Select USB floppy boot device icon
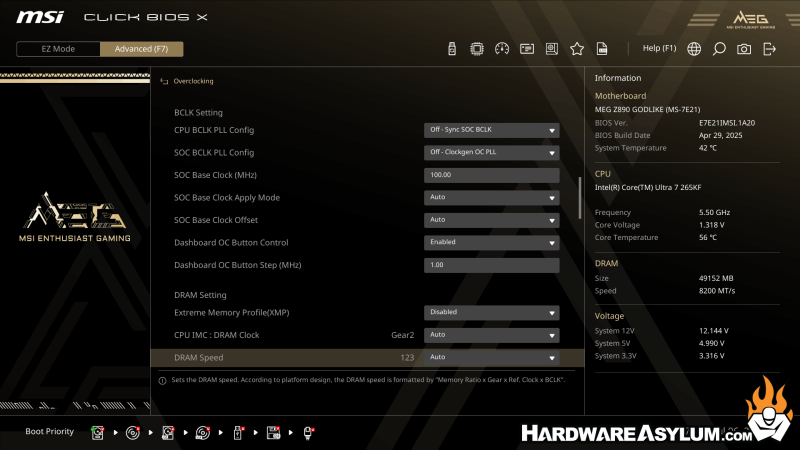Screen dimensions: 800x450 tap(273, 433)
